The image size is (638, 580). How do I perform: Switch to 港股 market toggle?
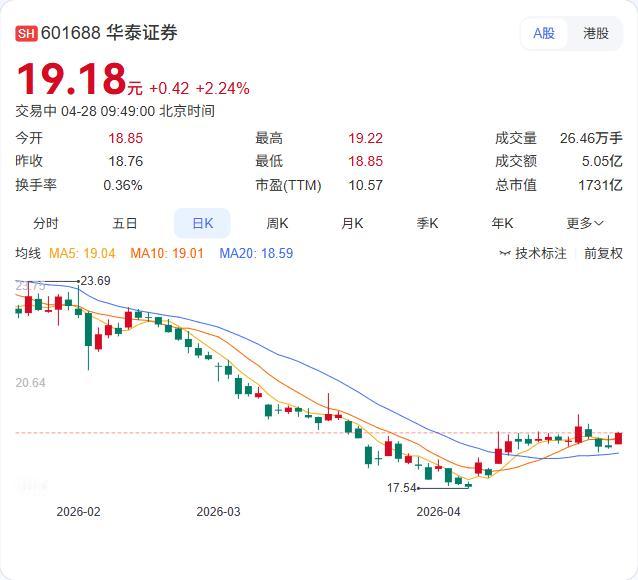tap(596, 33)
